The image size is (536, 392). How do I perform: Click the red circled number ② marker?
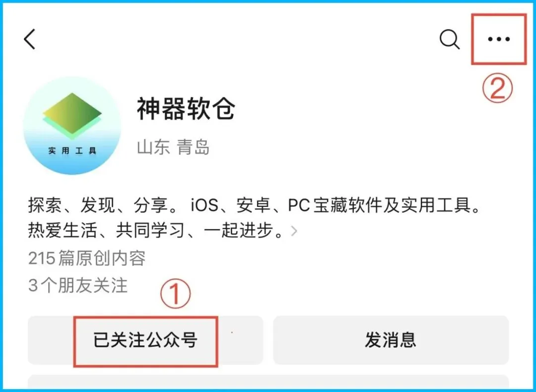[x=497, y=88]
